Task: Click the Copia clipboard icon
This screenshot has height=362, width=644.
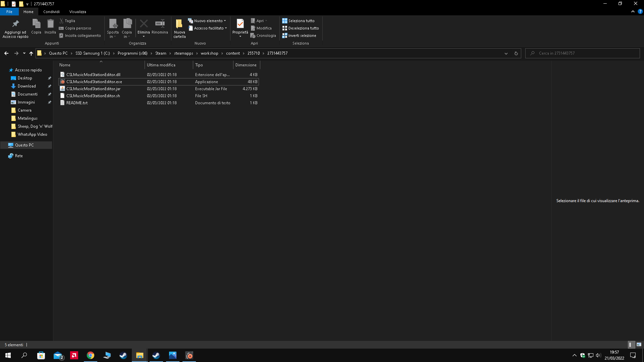Action: coord(36,26)
